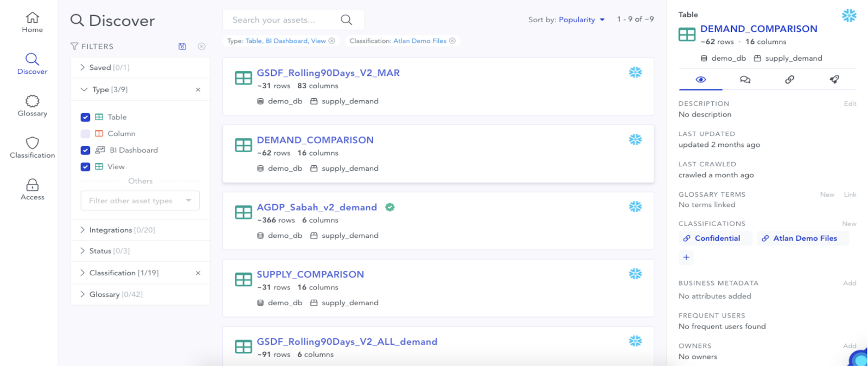Click demo_db in details panel header

pos(723,58)
